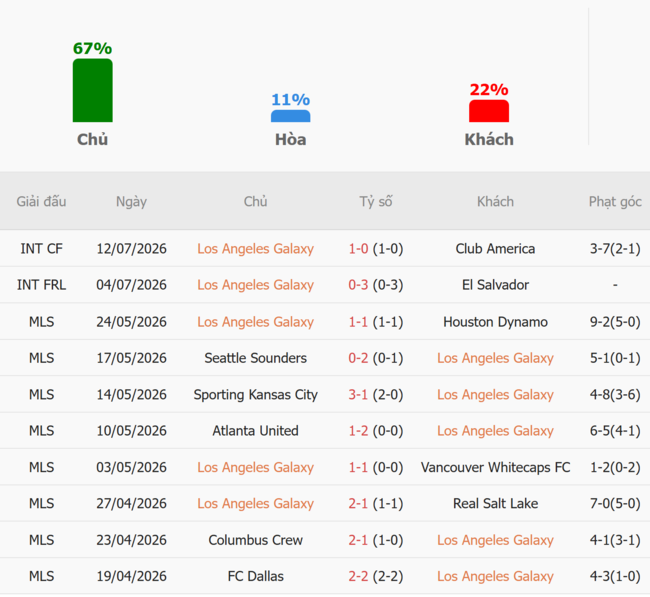The width and height of the screenshot is (650, 597).
Task: Click the green Chủ 67% bar
Action: 92,90
